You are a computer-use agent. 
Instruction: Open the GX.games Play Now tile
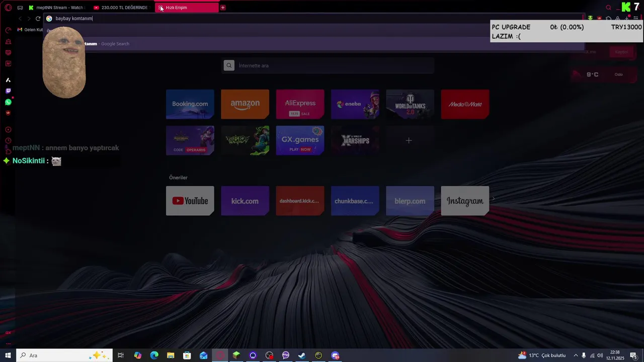pos(300,140)
